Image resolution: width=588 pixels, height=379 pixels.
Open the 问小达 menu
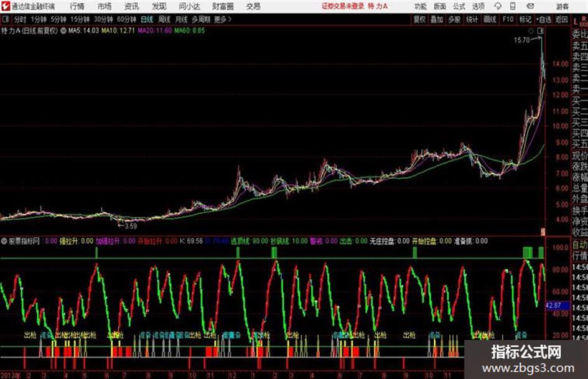(x=189, y=6)
